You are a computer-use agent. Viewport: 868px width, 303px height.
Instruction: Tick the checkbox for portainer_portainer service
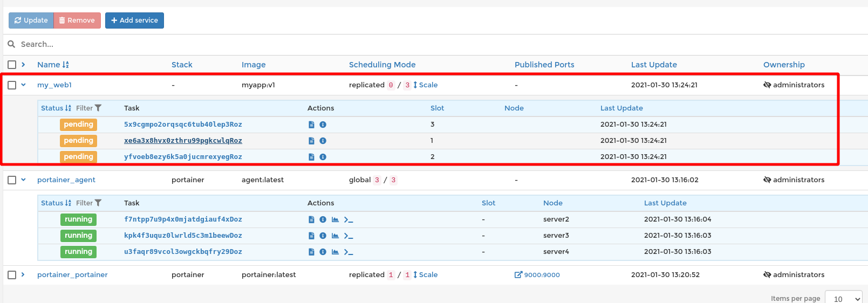12,275
